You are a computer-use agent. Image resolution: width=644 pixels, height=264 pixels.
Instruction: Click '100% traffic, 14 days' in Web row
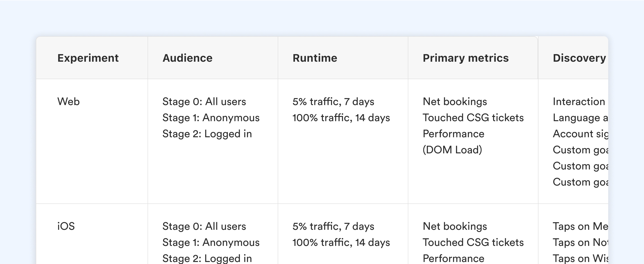click(341, 118)
